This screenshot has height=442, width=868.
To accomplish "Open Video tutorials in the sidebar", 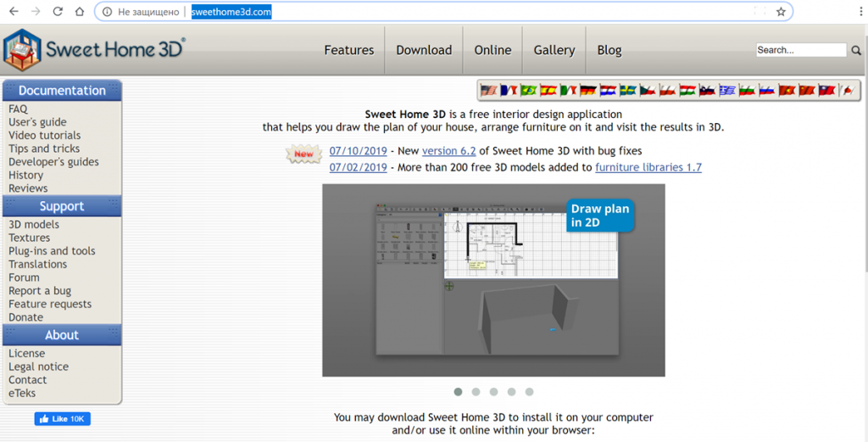I will point(44,136).
